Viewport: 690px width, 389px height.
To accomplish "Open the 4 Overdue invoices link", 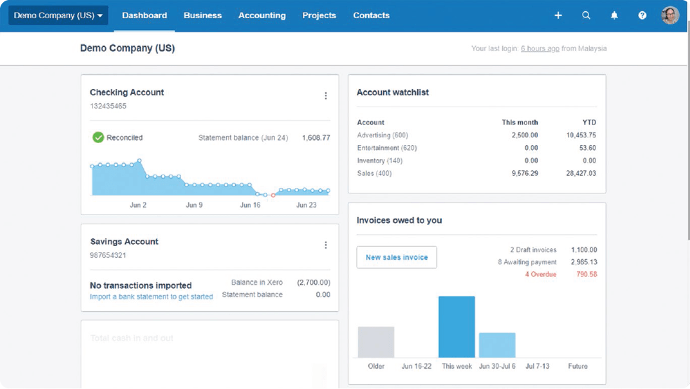I will click(540, 274).
